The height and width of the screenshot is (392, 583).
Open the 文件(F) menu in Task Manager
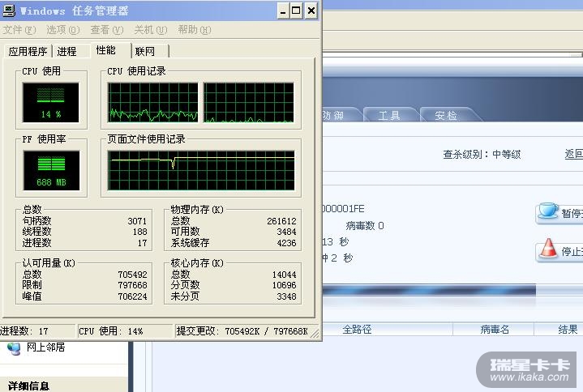(19, 30)
